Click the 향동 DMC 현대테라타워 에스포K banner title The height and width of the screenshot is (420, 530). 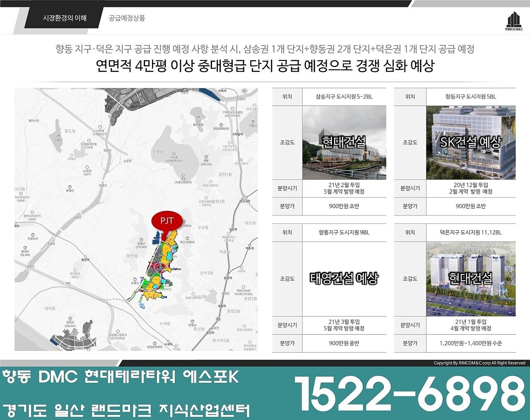[121, 377]
